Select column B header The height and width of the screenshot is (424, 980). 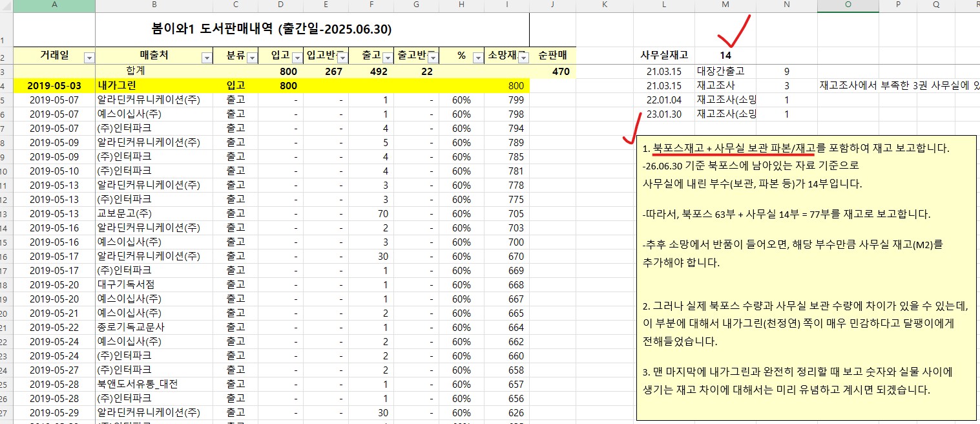point(154,6)
